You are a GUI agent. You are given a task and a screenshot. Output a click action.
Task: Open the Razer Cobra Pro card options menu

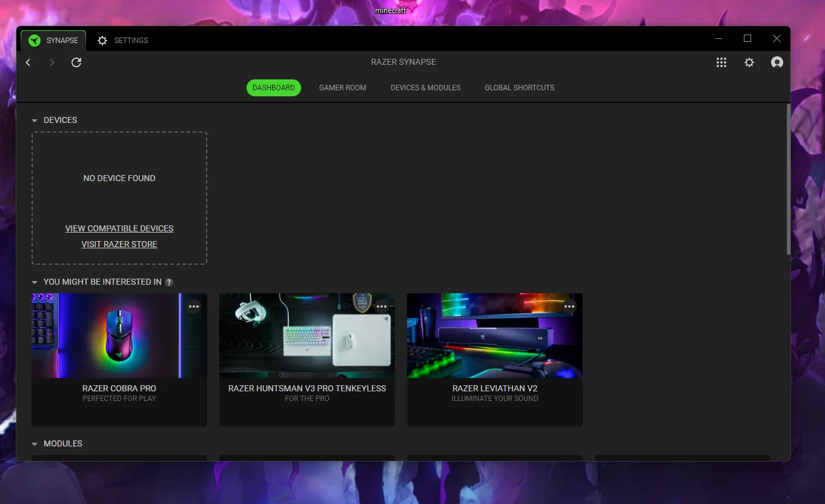pos(194,307)
